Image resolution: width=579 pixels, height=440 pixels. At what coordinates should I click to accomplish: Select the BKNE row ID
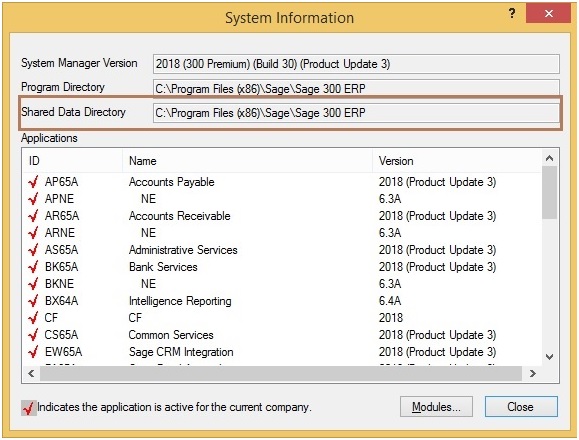coord(59,283)
